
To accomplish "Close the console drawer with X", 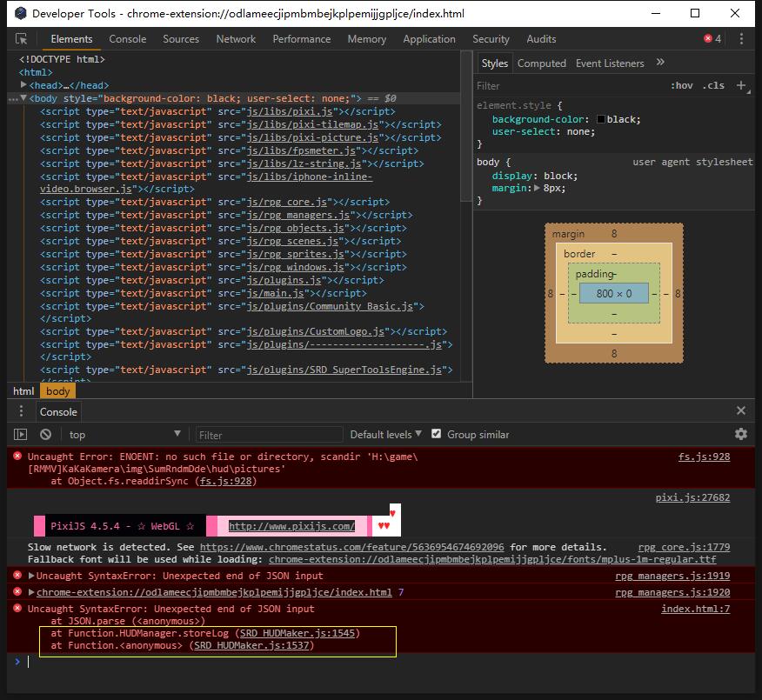I will pyautogui.click(x=740, y=411).
